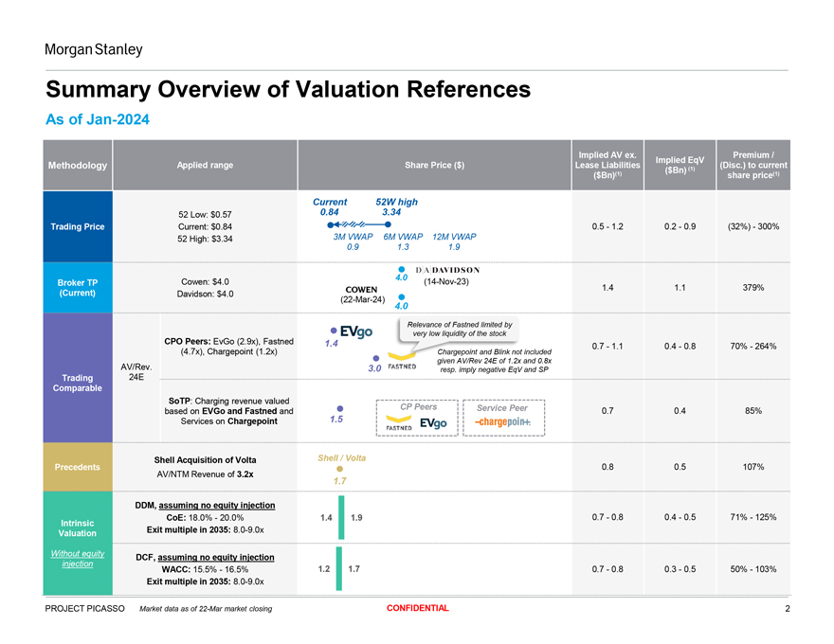Click the green DDM range bar
This screenshot has height=644, width=834.
point(341,518)
